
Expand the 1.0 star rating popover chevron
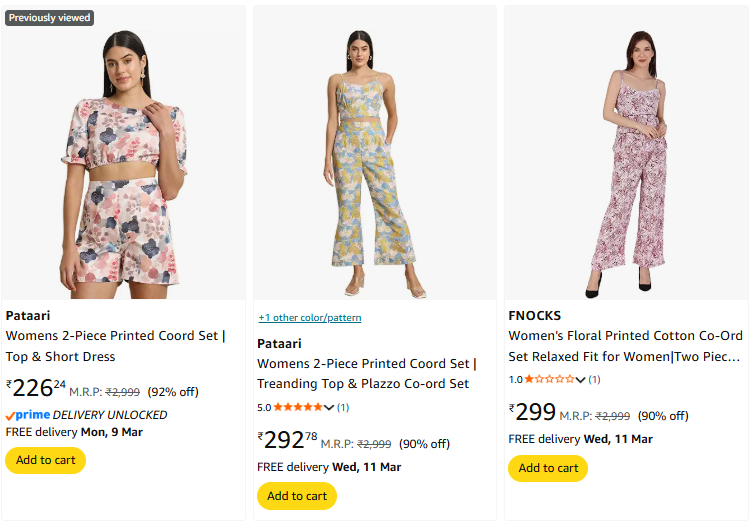coord(581,380)
